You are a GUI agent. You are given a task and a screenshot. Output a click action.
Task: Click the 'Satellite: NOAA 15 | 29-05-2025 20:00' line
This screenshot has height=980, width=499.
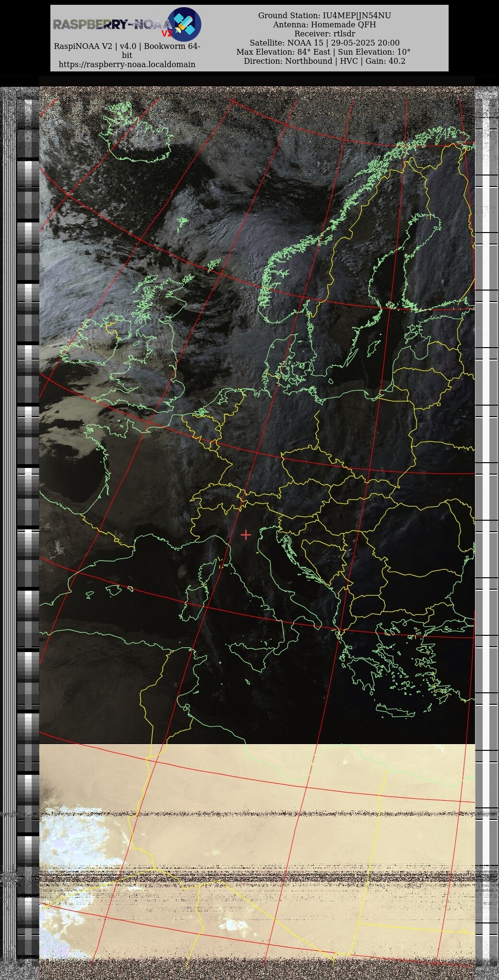(324, 43)
